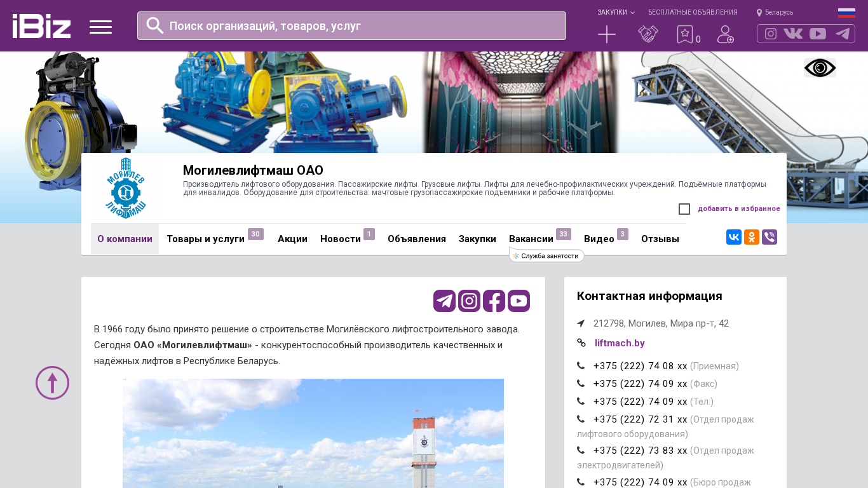Visit the liftmach.by website link

(620, 343)
